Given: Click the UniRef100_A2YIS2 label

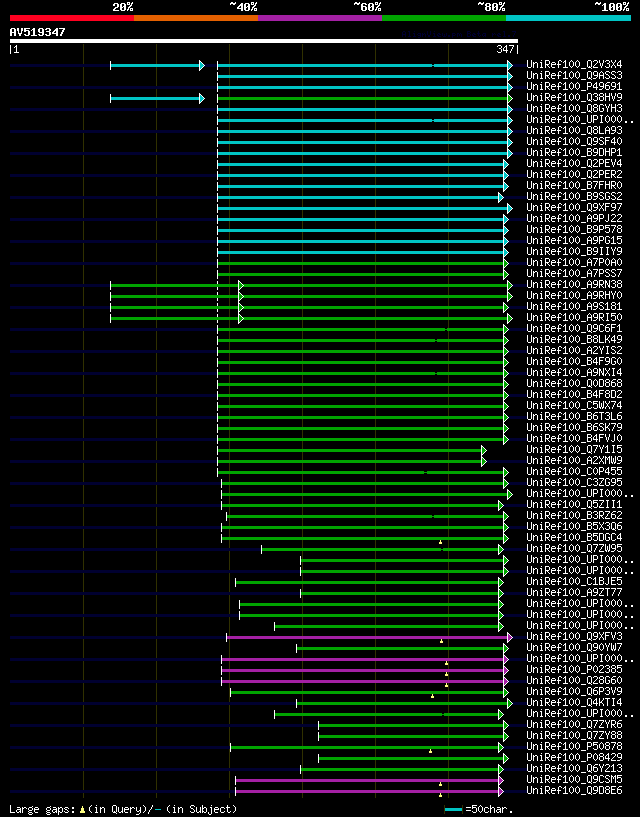Looking at the screenshot, I should coord(574,350).
